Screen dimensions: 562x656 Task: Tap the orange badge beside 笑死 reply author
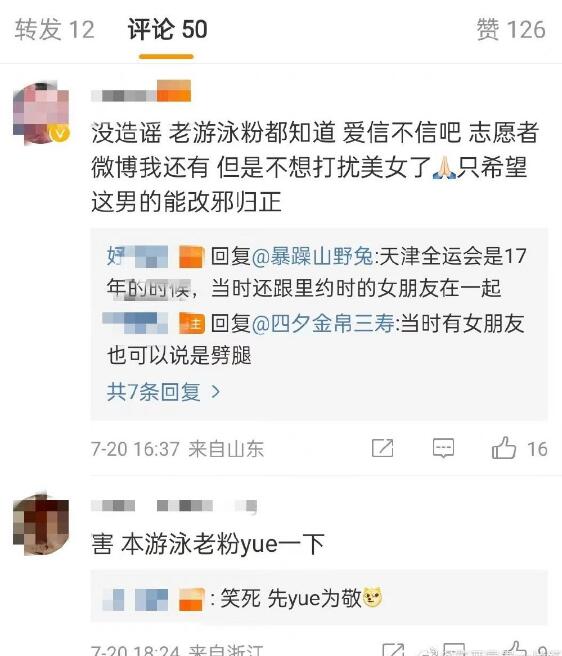pyautogui.click(x=192, y=599)
